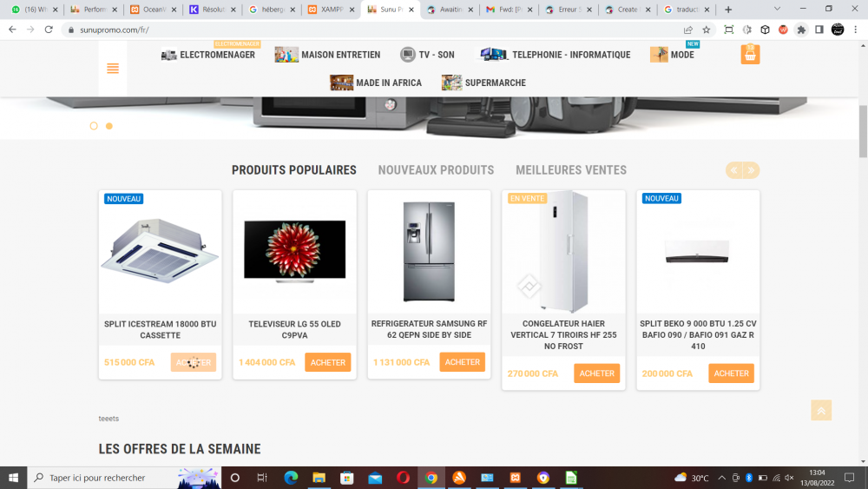Open the orange hamburger menu icon
Viewport: 868px width, 489px height.
(x=113, y=68)
